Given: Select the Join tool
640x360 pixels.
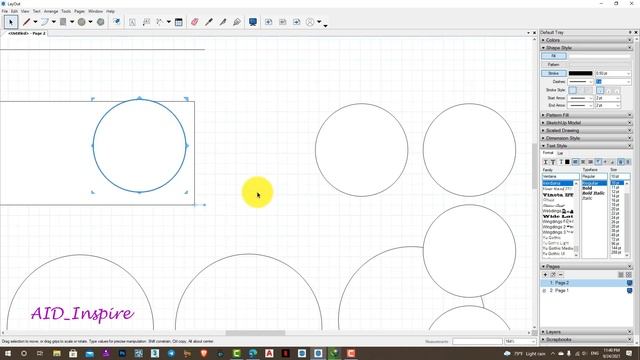Looking at the screenshot, I should pos(237,22).
